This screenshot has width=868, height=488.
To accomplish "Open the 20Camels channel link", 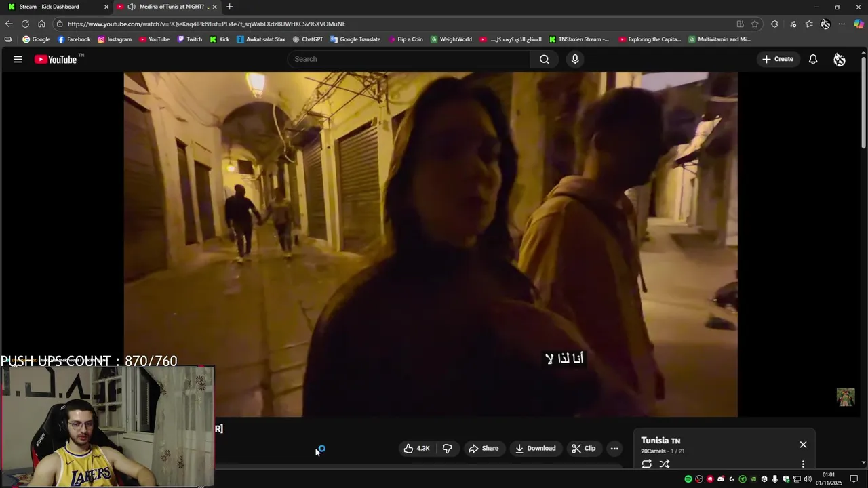I will click(653, 451).
